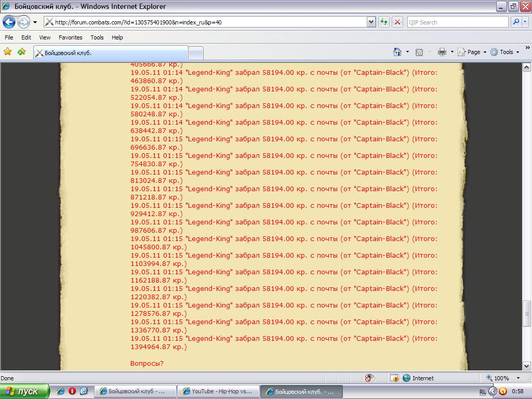
Task: Click the browser Back arrow button
Action: (9, 22)
